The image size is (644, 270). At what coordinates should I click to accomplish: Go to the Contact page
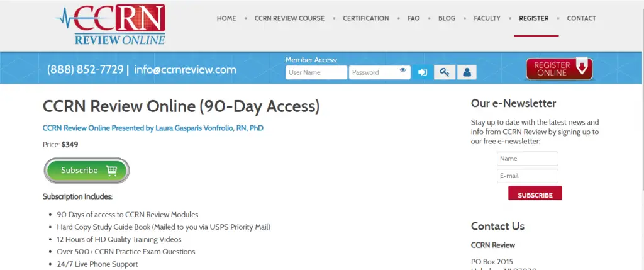click(x=581, y=18)
